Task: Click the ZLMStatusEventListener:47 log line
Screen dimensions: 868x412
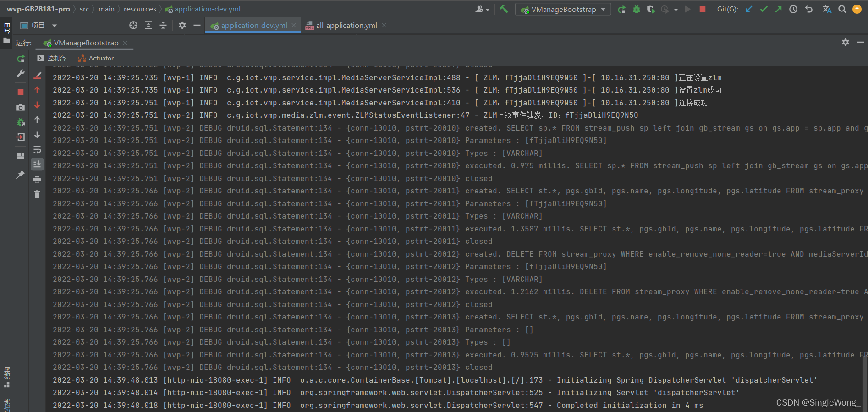Action: pos(345,115)
